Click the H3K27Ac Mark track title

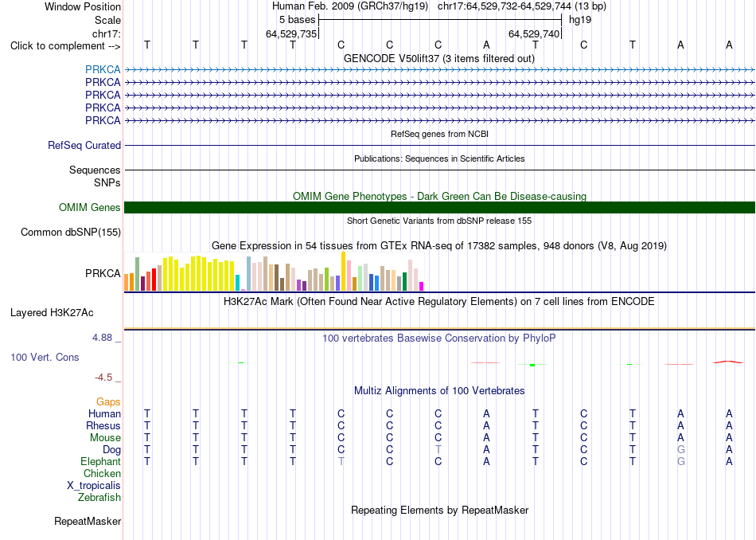point(439,302)
